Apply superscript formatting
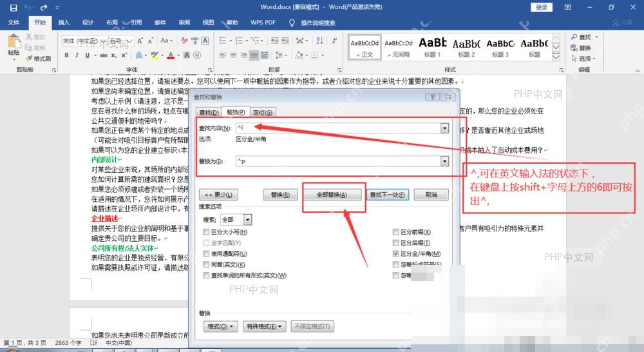This screenshot has height=352, width=644. pos(124,55)
